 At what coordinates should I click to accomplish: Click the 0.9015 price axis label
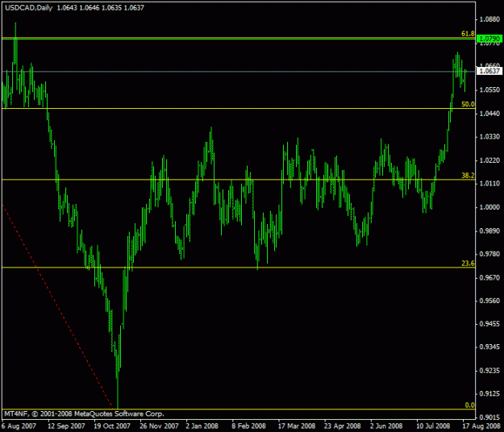(489, 417)
